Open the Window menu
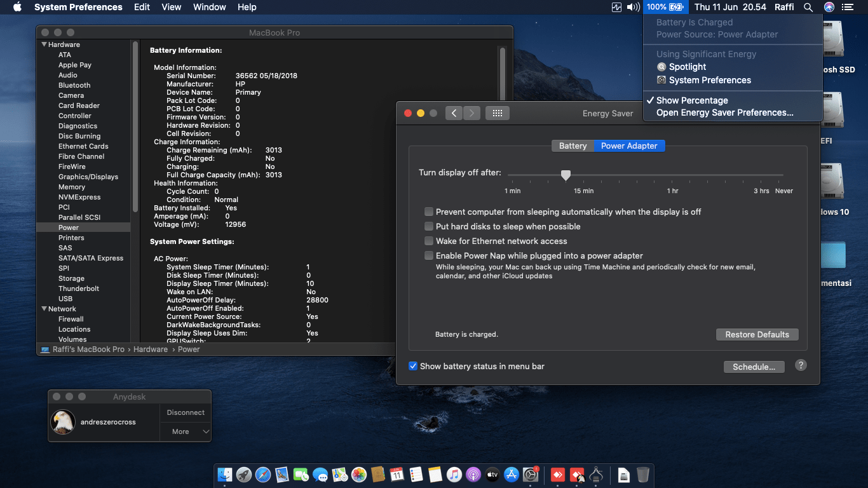 [x=210, y=7]
